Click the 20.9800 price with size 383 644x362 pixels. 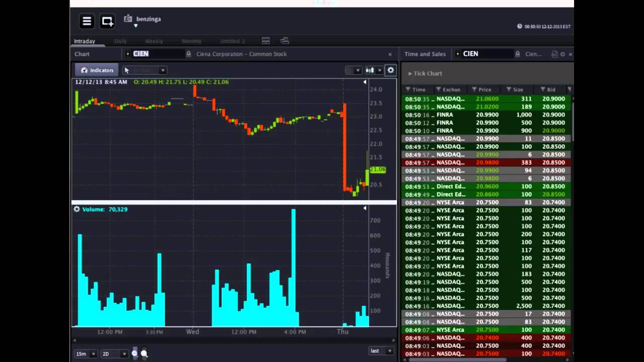pos(487,162)
